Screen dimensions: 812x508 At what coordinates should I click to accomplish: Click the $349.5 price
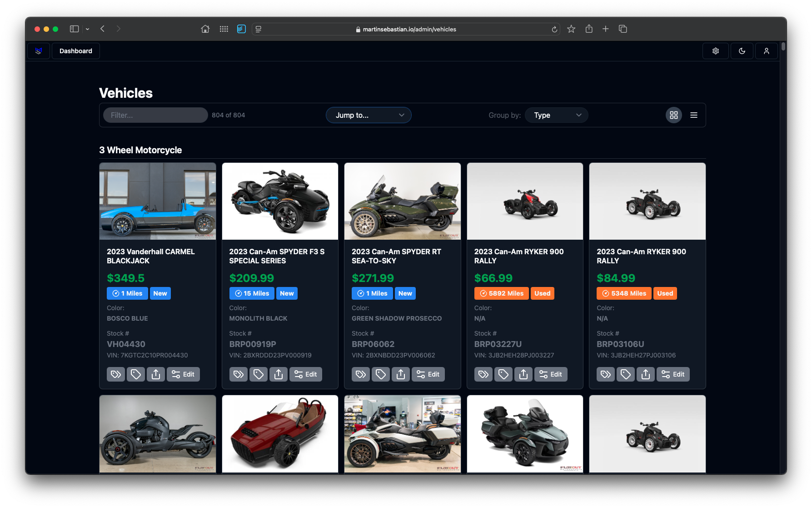[x=125, y=278]
